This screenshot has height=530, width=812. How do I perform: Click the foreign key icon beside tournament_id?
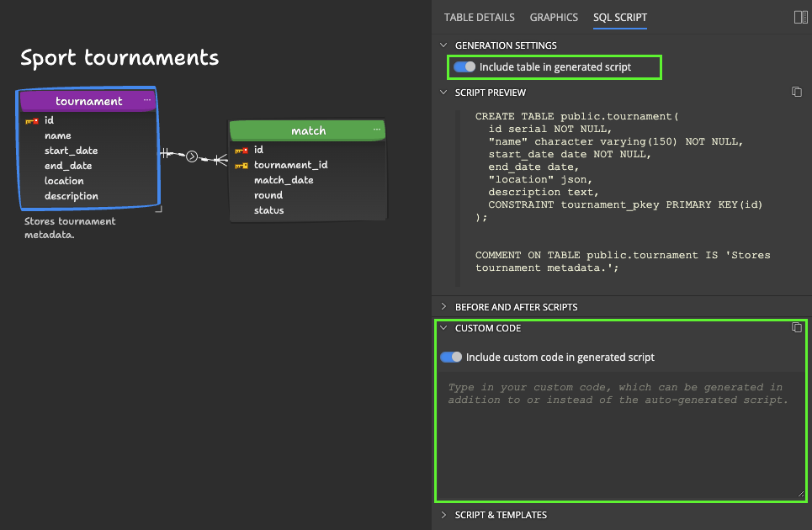(241, 165)
